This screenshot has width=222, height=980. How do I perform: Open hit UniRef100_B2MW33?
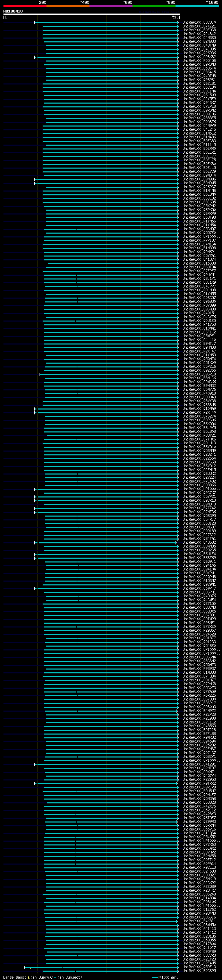tap(199, 41)
